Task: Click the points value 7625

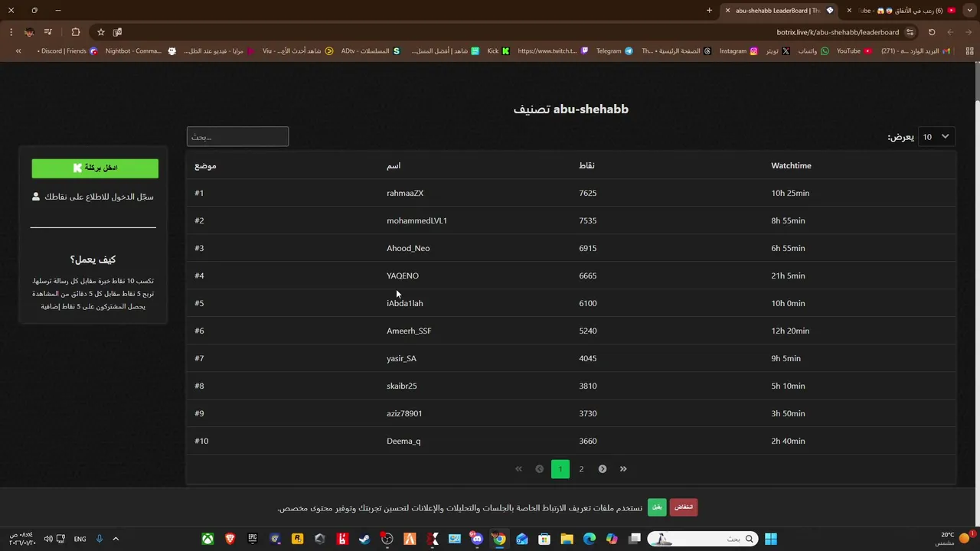Action: coord(587,193)
